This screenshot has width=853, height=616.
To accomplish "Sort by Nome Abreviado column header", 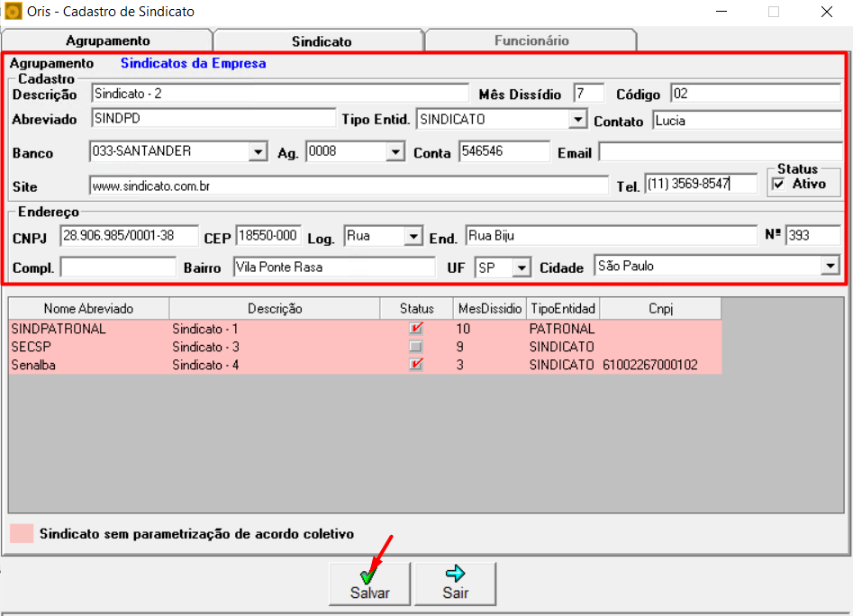I will coord(88,308).
